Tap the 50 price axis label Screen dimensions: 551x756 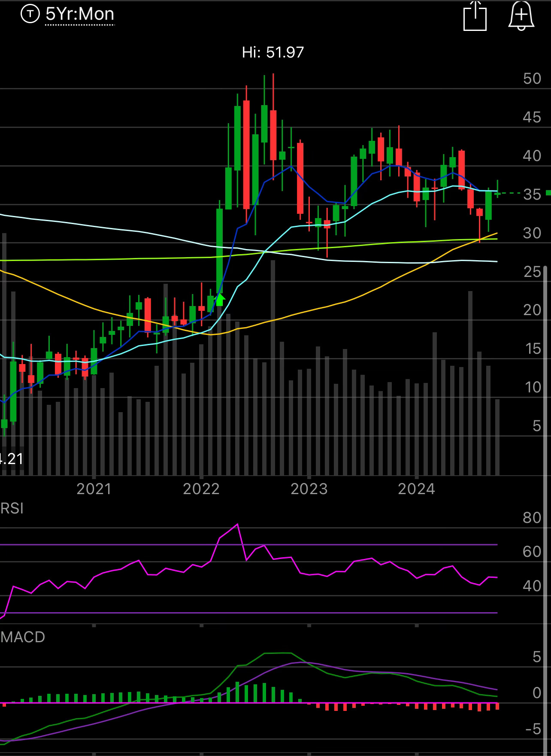click(532, 79)
